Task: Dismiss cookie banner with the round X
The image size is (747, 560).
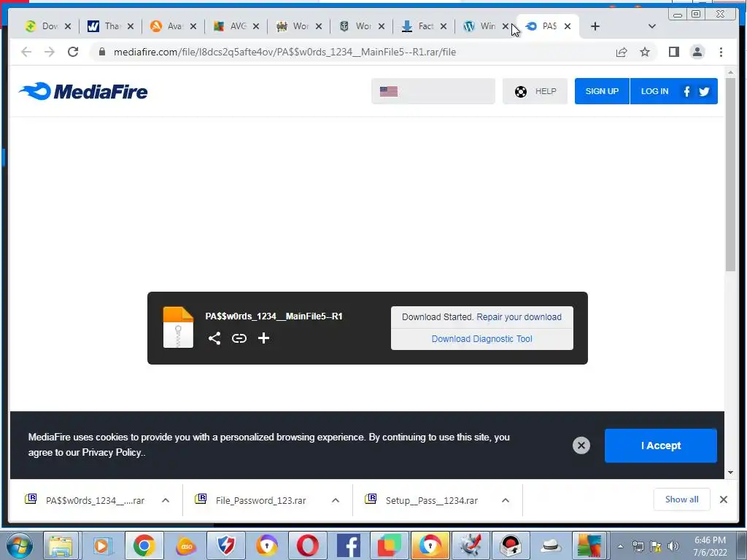Action: click(x=581, y=446)
